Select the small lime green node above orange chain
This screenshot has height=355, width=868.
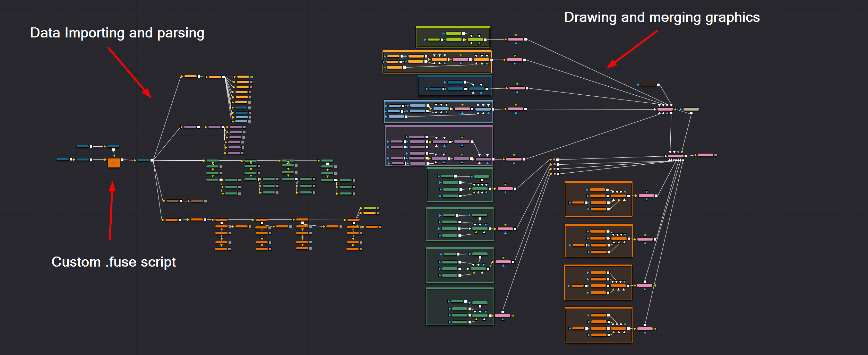[370, 208]
